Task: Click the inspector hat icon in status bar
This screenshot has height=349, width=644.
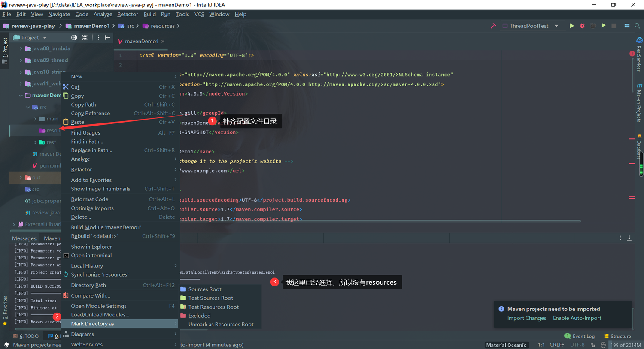Action: coord(603,345)
